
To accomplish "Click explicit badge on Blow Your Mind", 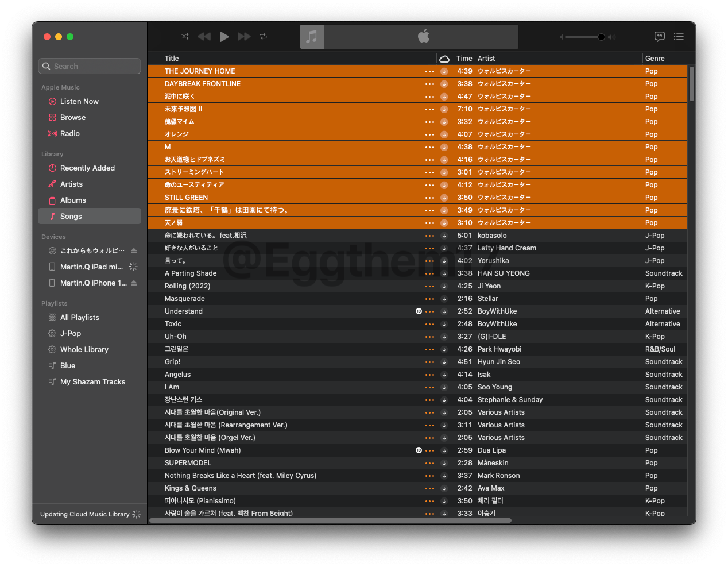I will [419, 450].
